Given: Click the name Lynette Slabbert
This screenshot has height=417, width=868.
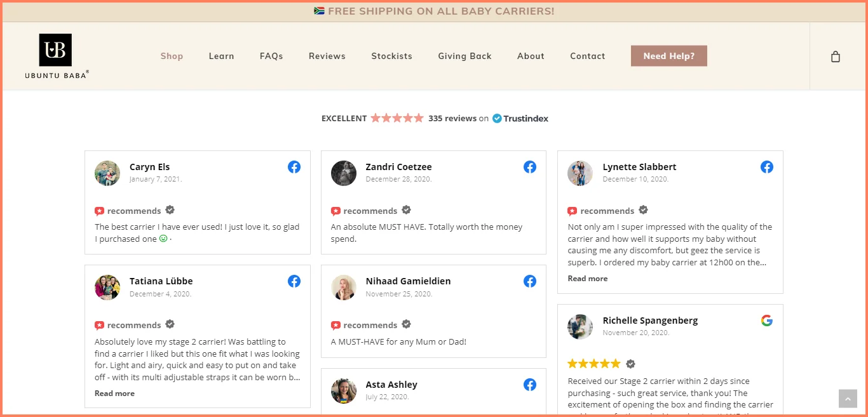Looking at the screenshot, I should (x=639, y=167).
